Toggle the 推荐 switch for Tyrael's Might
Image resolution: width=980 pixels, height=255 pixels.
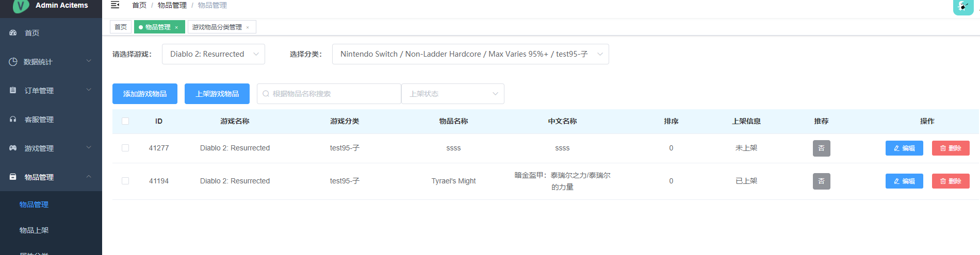pos(821,181)
